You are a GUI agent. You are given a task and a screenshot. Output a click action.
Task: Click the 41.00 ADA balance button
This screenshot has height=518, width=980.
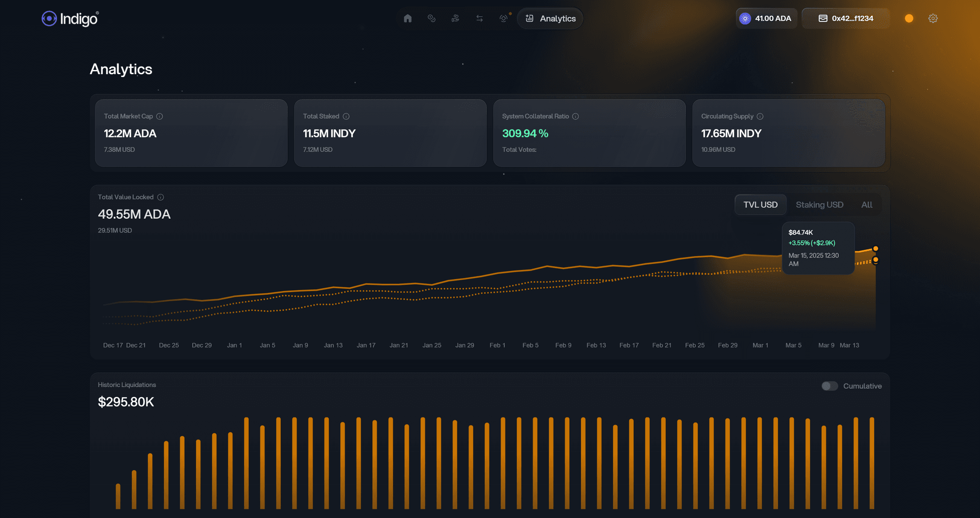tap(767, 18)
